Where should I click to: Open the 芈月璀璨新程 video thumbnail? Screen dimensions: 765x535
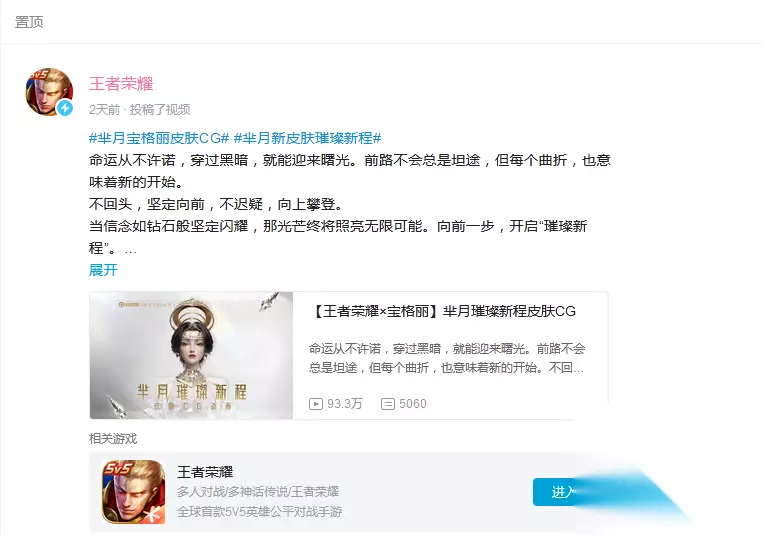pyautogui.click(x=191, y=356)
